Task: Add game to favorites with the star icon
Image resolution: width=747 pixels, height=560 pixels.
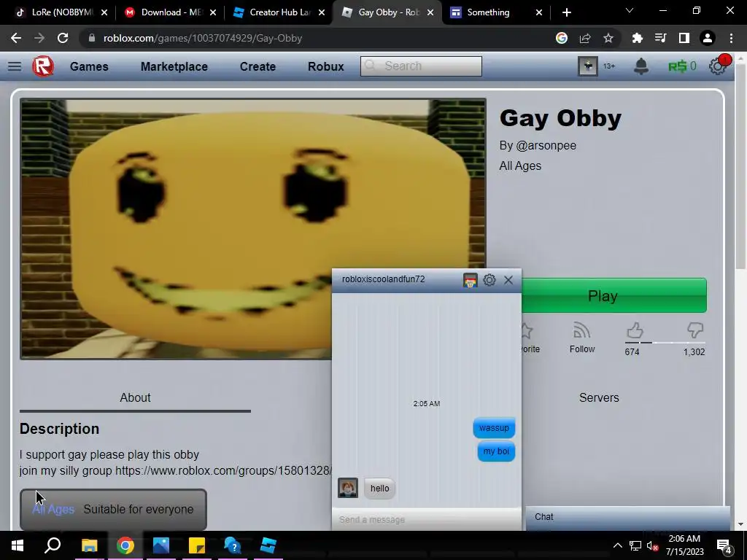Action: (x=527, y=330)
